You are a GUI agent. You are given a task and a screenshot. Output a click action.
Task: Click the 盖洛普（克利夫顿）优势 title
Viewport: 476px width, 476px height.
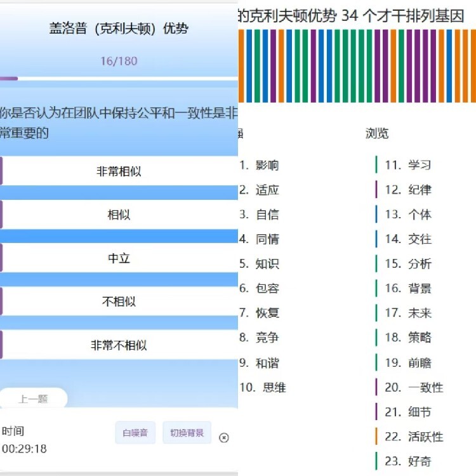(119, 29)
